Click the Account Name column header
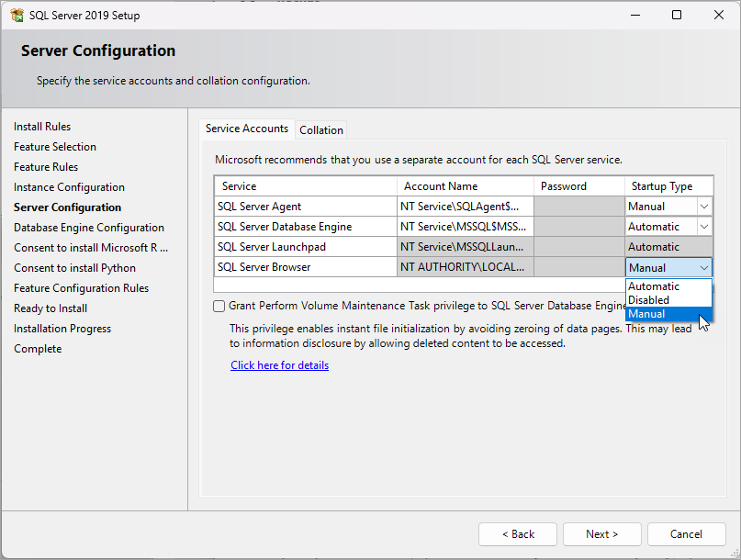The height and width of the screenshot is (560, 741). 466,186
